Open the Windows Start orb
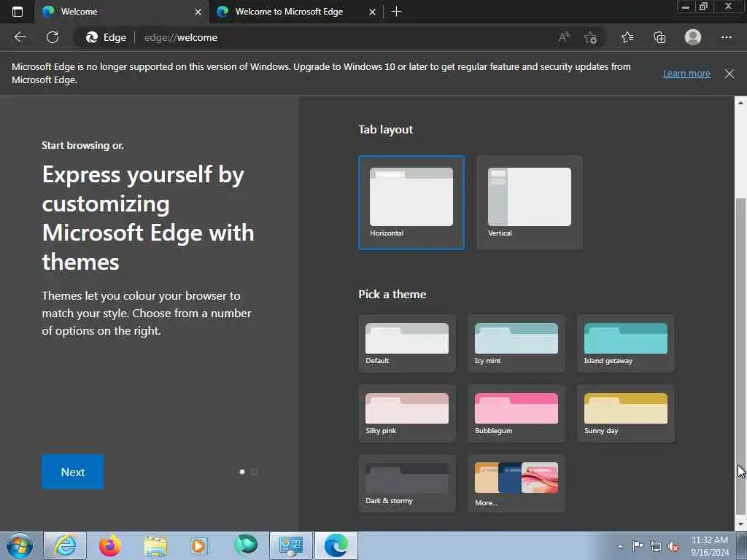747x560 pixels. pos(20,545)
